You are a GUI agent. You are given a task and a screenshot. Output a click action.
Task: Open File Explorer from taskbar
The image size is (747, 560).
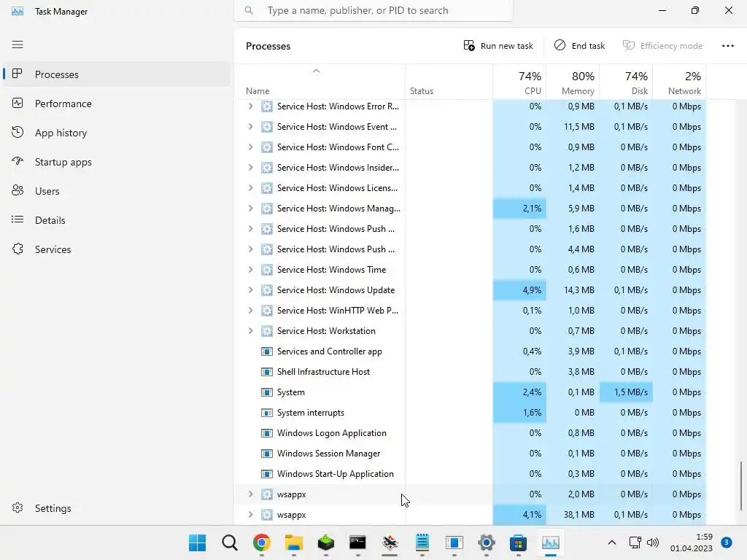point(294,542)
